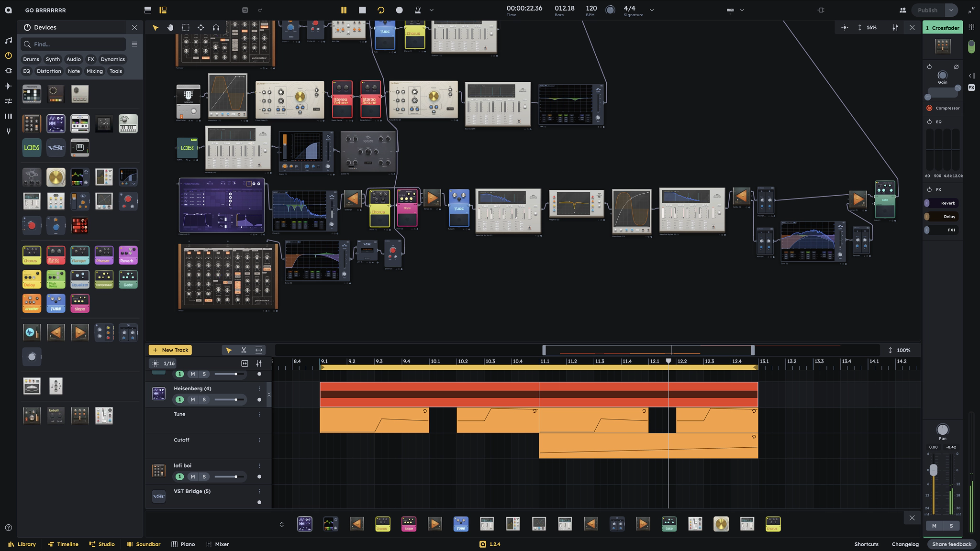Adjust the lofi boi track volume slider
This screenshot has height=551, width=980.
tap(230, 477)
